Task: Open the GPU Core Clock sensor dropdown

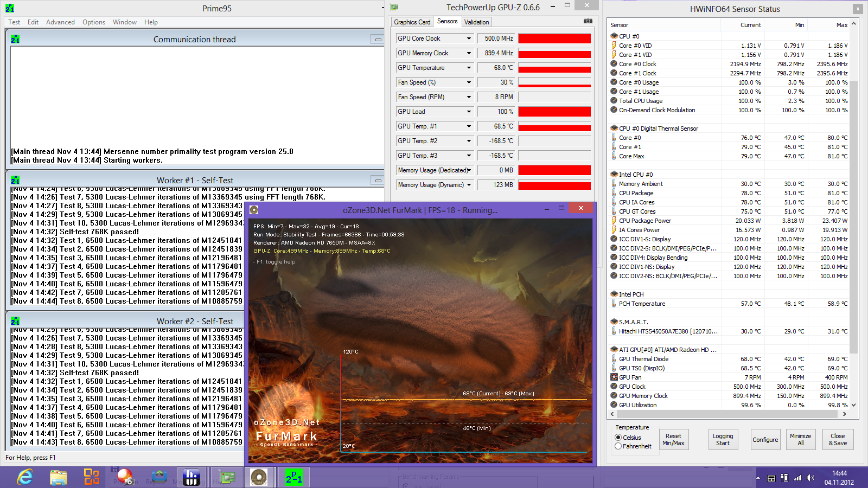Action: click(469, 38)
